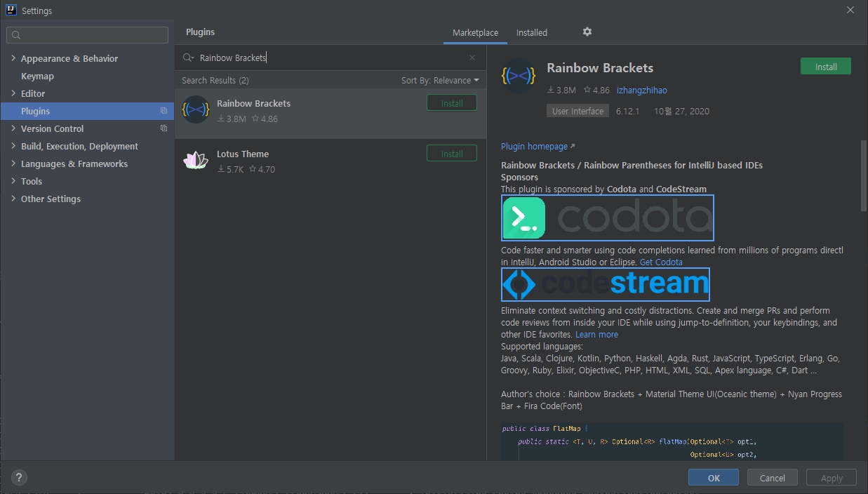Click the green Install button in details pane
This screenshot has height=494, width=868.
(x=826, y=67)
